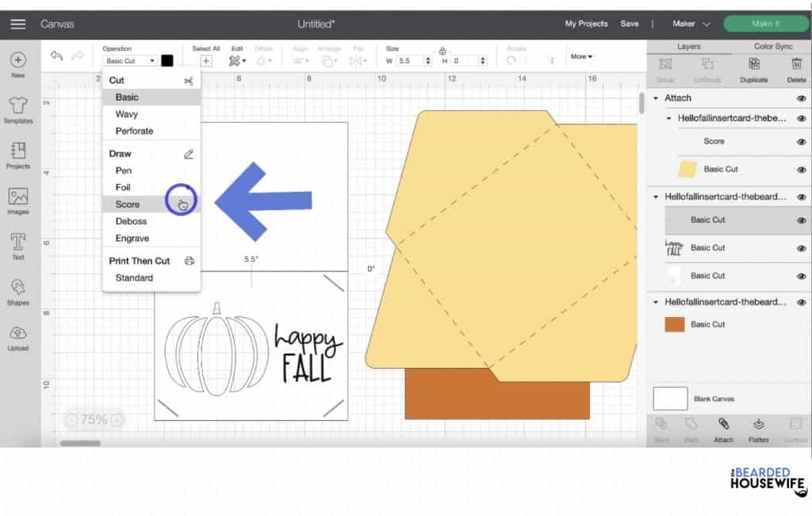This screenshot has height=516, width=812.
Task: Open My Projects
Action: pos(586,25)
